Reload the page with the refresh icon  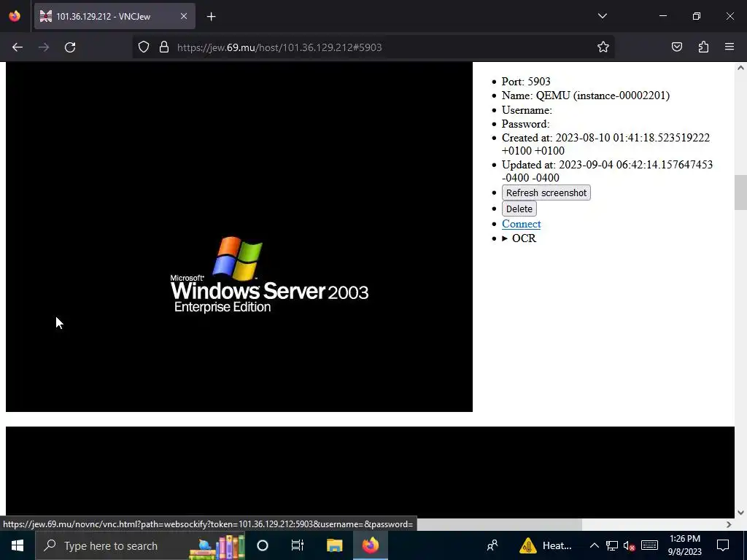tap(70, 47)
